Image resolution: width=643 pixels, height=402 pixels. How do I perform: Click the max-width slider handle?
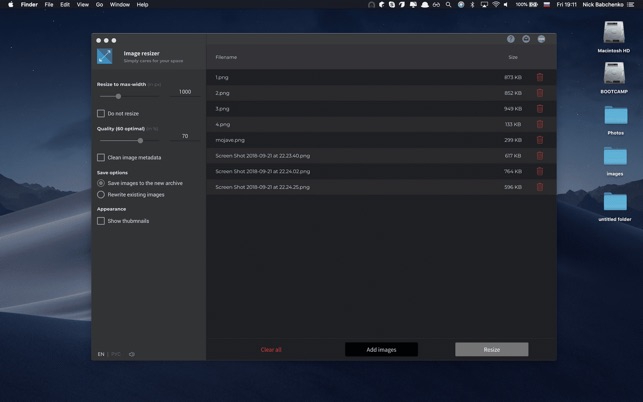pyautogui.click(x=118, y=96)
